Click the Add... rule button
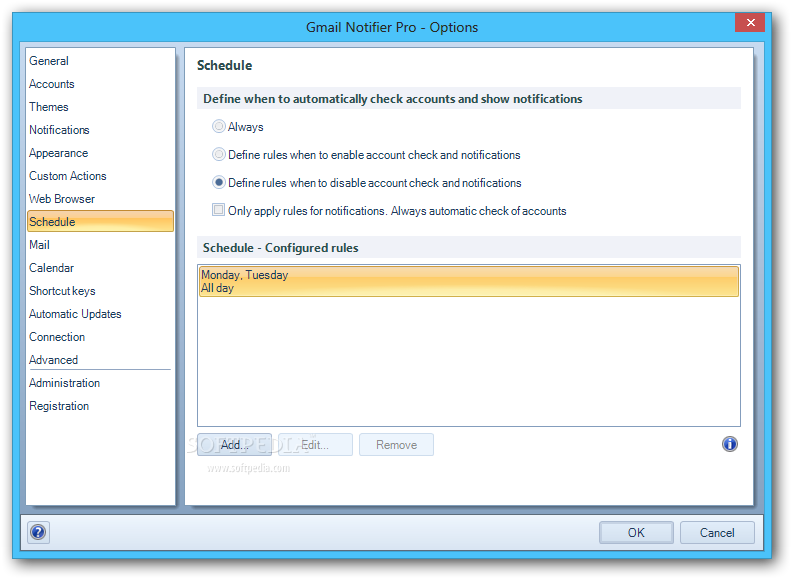The width and height of the screenshot is (792, 579). click(x=234, y=445)
